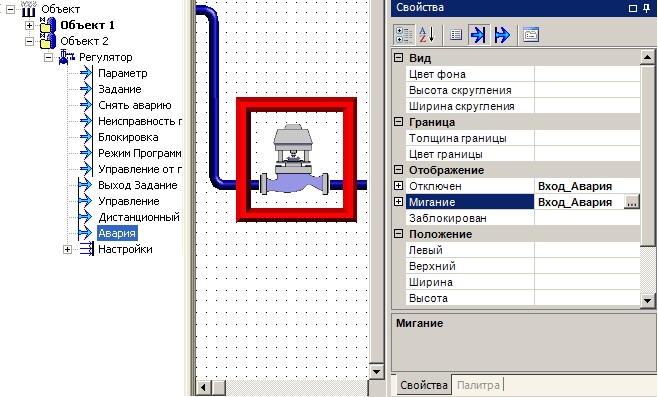Click the arrow icon beside Дистанционный
658x397 pixels.
85,217
